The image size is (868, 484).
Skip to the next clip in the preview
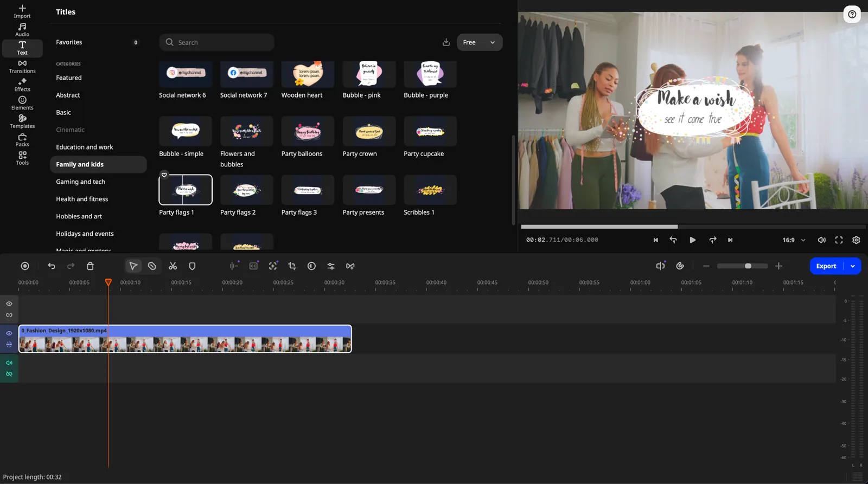coord(730,240)
